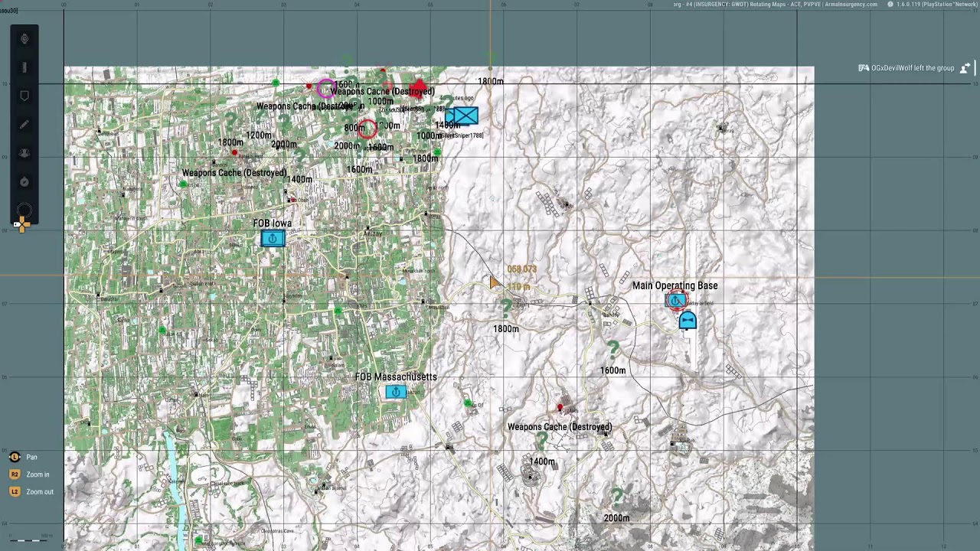Click the orange player arrow near 058 073

pos(495,282)
